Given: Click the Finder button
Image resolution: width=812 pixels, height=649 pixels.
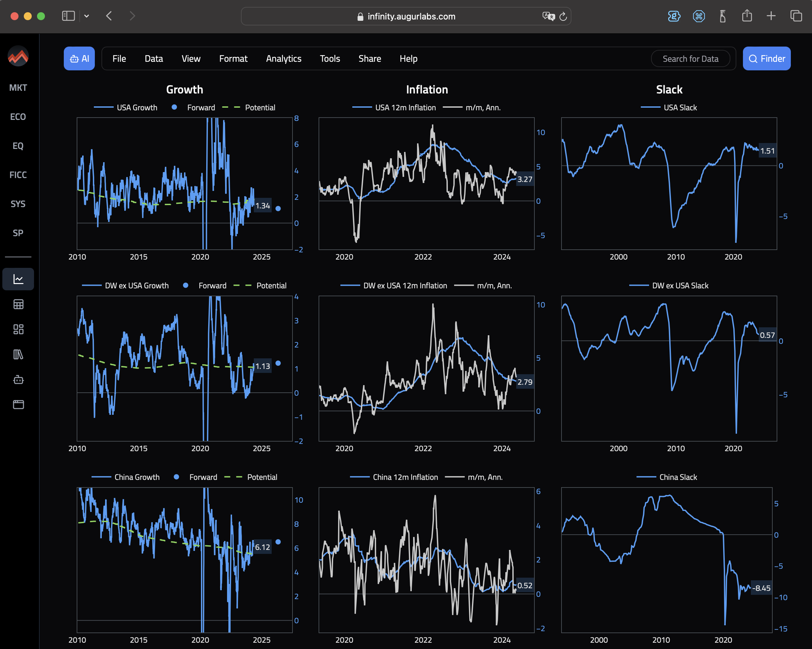Looking at the screenshot, I should click(765, 58).
